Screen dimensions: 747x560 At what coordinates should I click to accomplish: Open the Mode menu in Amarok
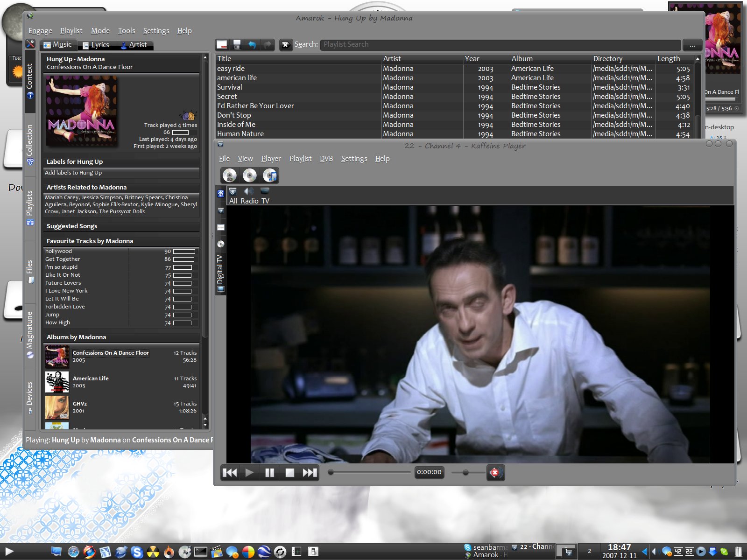100,31
